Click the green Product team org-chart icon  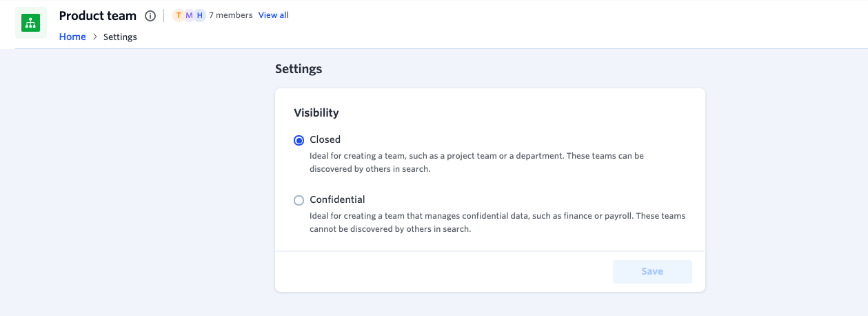(30, 23)
